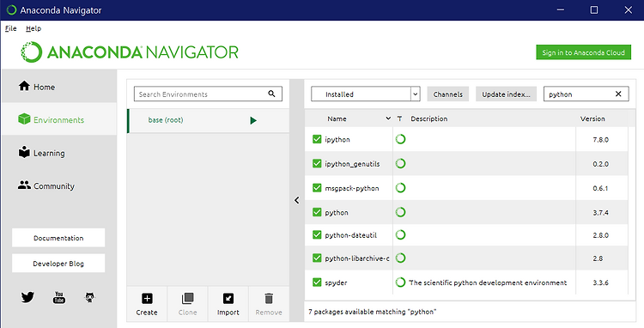Uncheck the python-libarchive-c package checkbox
The width and height of the screenshot is (644, 328).
click(x=317, y=258)
